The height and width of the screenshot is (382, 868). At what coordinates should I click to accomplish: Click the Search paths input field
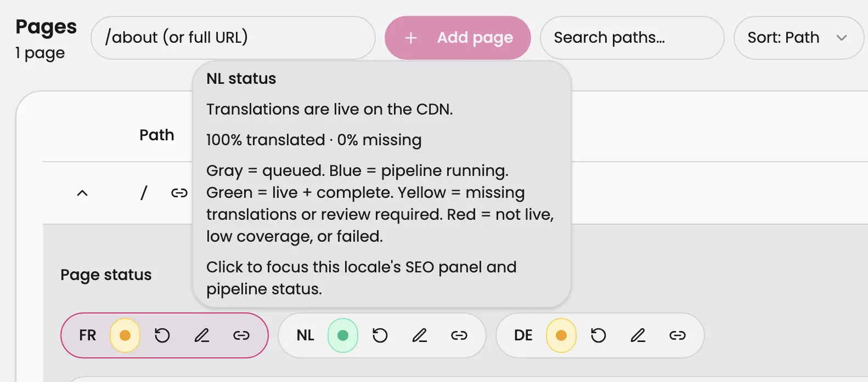[x=631, y=37]
